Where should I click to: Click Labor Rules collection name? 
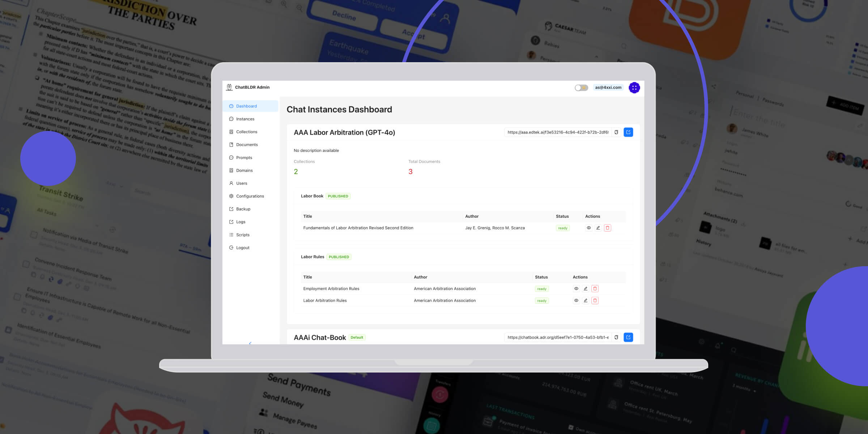pyautogui.click(x=312, y=257)
